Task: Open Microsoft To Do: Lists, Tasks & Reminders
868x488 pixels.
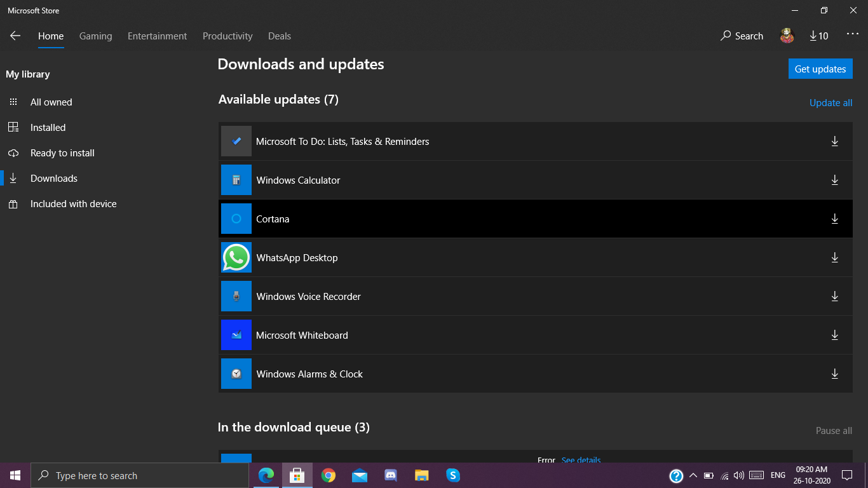Action: point(342,142)
